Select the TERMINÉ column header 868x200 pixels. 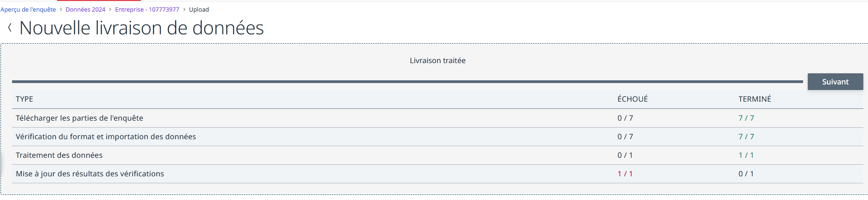[754, 99]
